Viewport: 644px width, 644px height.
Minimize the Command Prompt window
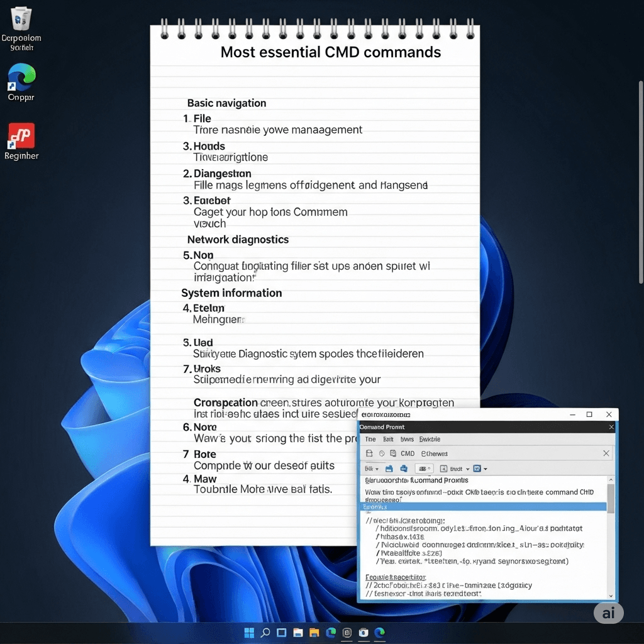coord(572,415)
